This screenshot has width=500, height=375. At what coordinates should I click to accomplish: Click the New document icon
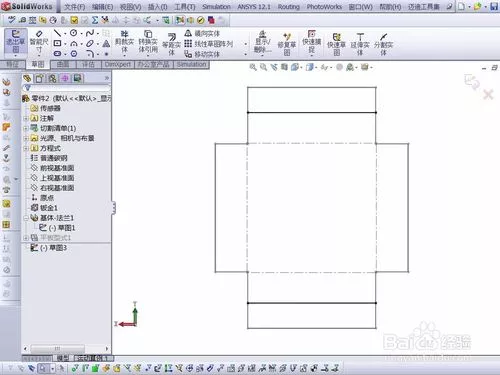point(461,6)
